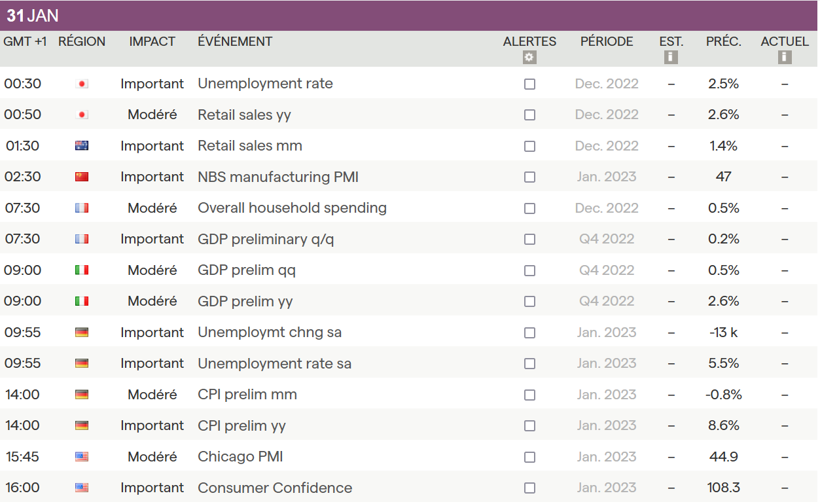Check the alert box for Consumer Confidence
820x504 pixels.
(529, 488)
